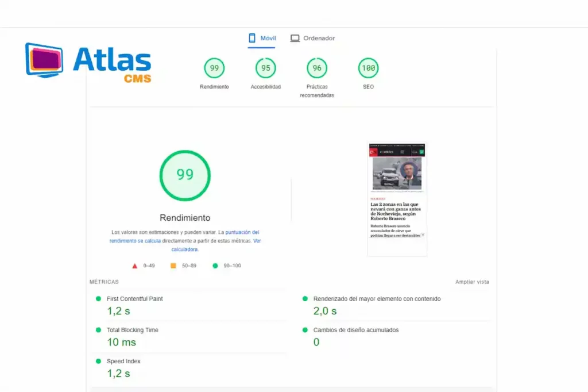This screenshot has width=588, height=392.
Task: Expand metrics with "Ampliar vista"
Action: pos(472,282)
